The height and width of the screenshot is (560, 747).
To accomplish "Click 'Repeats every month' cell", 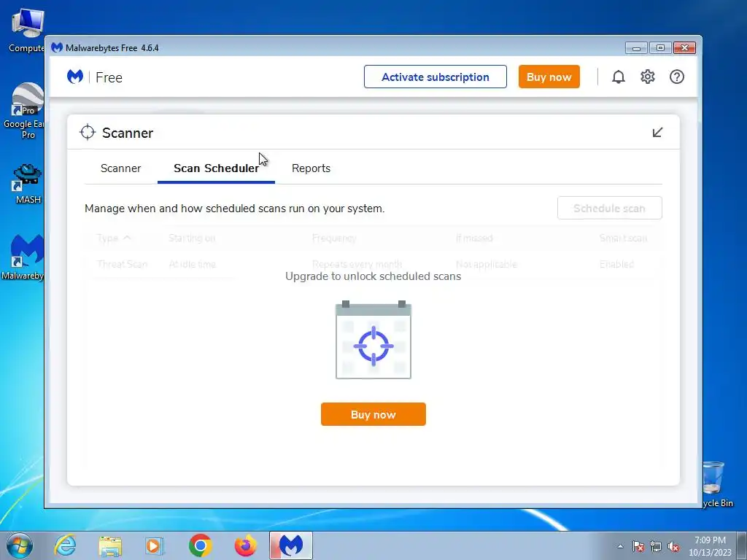I will pos(357,264).
